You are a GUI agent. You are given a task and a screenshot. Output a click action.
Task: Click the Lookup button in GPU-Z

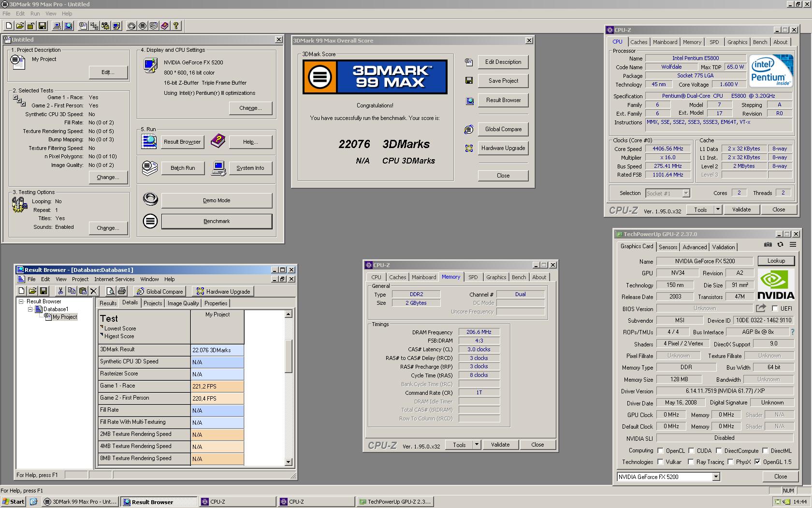coord(776,261)
